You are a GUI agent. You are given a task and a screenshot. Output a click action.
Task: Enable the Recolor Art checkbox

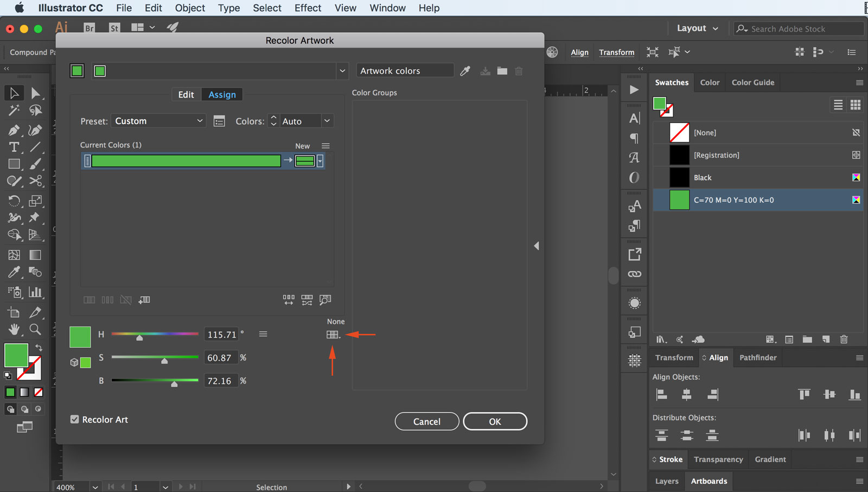pos(74,419)
